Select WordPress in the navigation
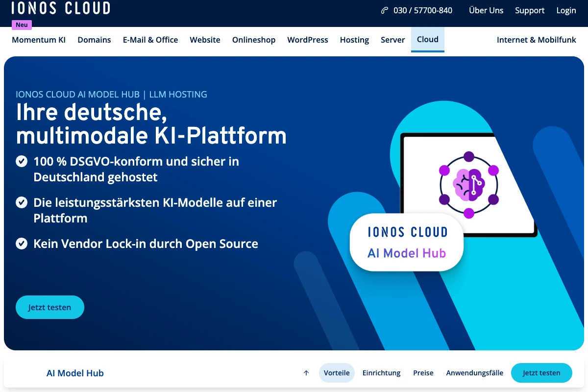Screen dimensions: 588x392 308,40
